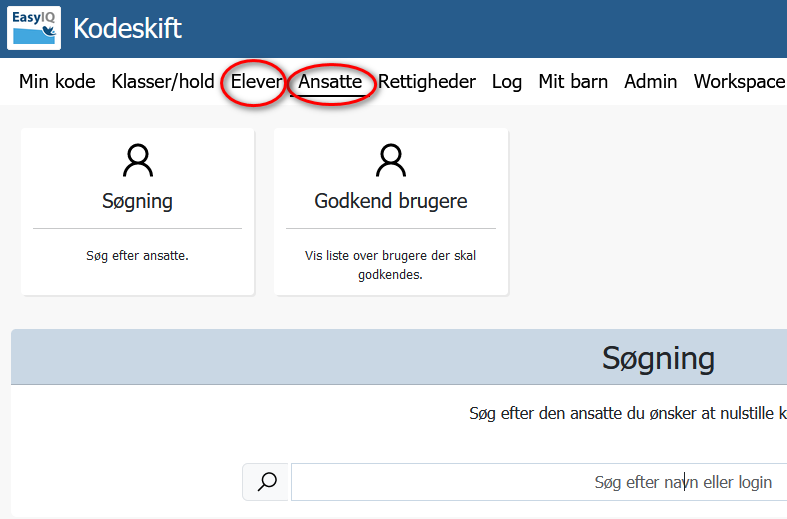Click the EasyIQ logo icon
The width and height of the screenshot is (787, 519).
coord(34,28)
